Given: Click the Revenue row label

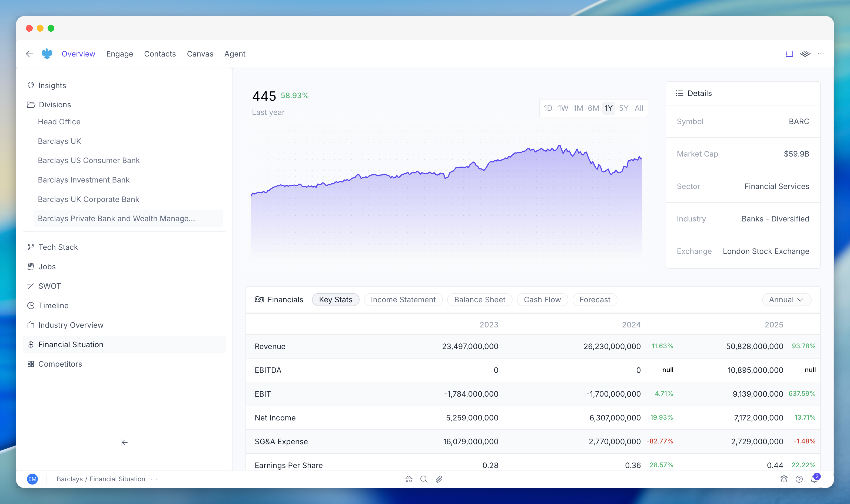Looking at the screenshot, I should (270, 346).
